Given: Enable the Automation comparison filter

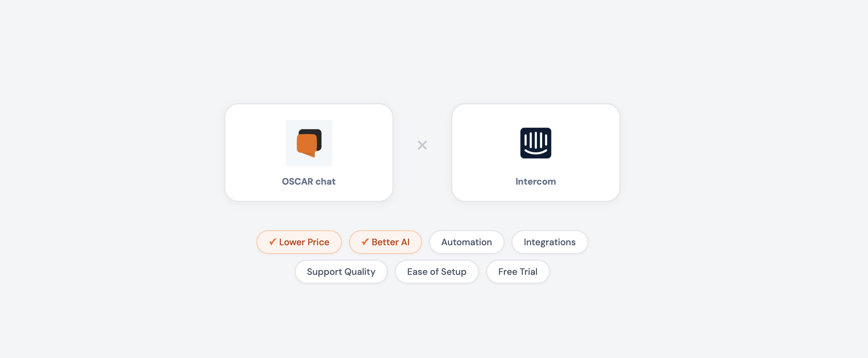Looking at the screenshot, I should point(466,242).
